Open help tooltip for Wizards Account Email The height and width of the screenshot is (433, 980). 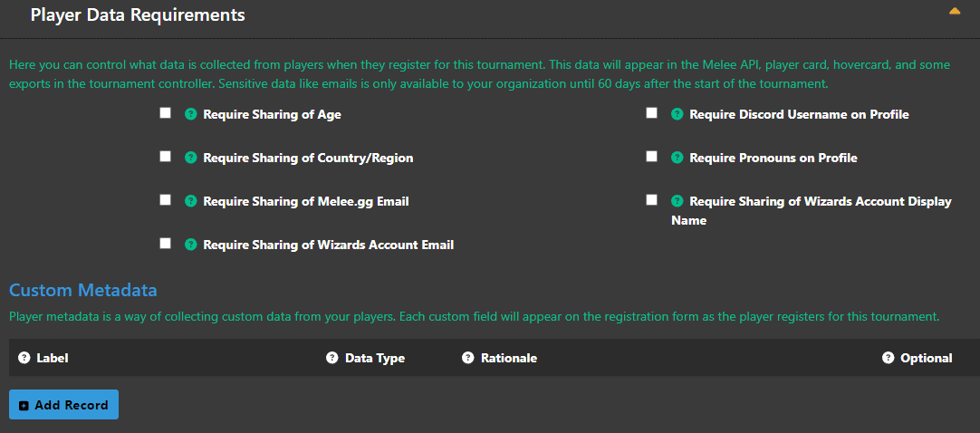[x=190, y=245]
